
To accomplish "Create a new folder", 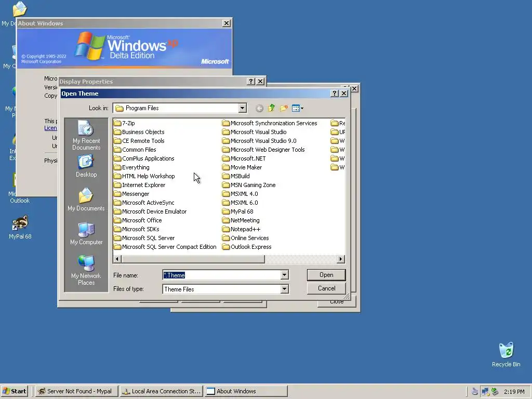I will click(284, 108).
